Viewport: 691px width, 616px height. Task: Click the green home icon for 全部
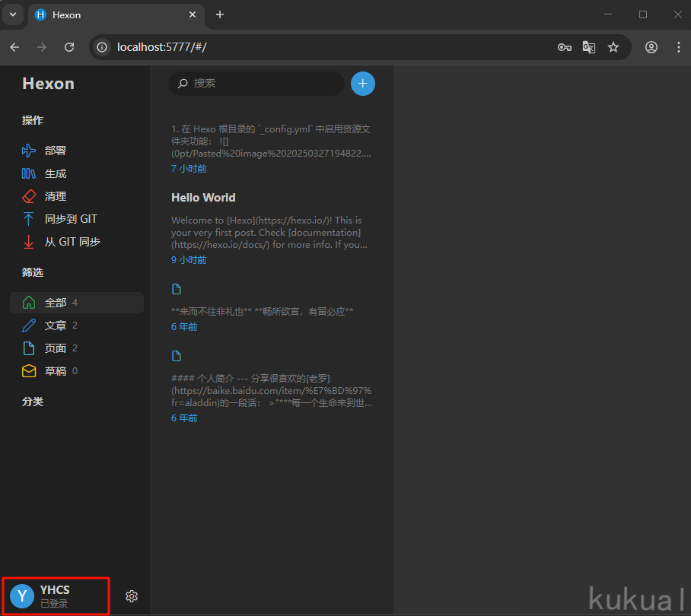coord(29,303)
